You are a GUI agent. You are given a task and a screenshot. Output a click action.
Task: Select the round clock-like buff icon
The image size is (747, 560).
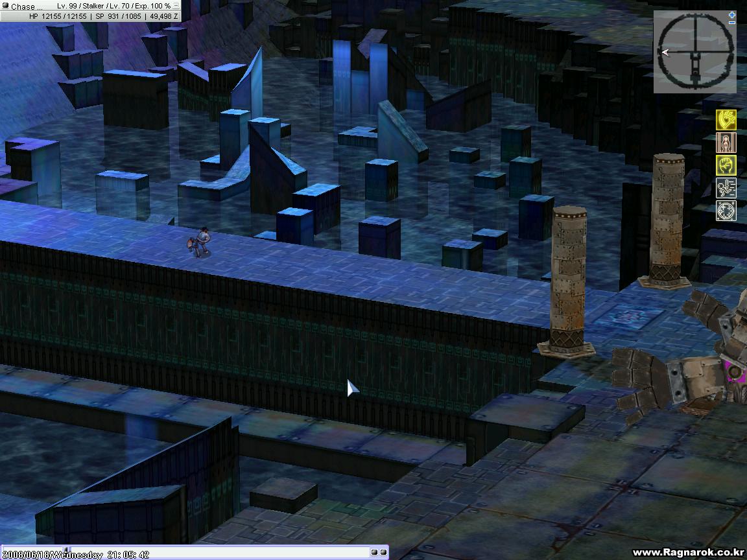[726, 211]
